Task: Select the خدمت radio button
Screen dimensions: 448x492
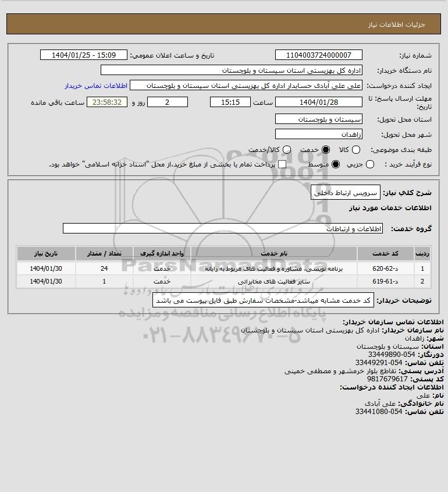Action: click(326, 150)
